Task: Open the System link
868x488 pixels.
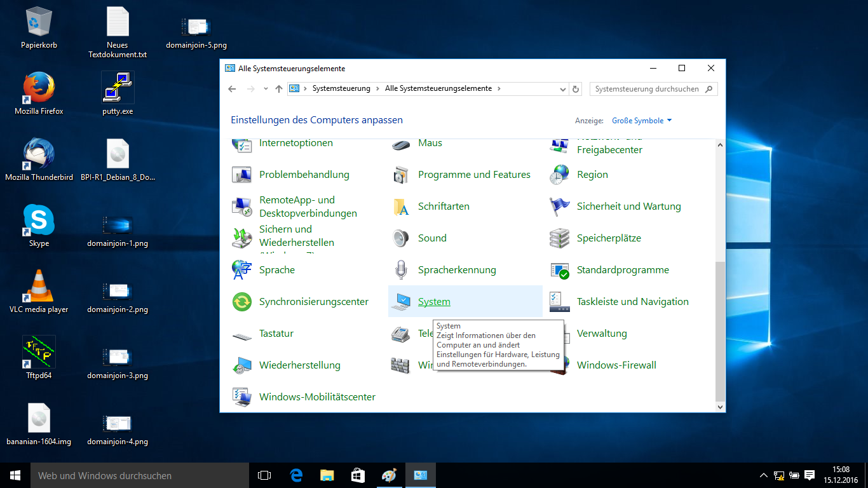Action: click(434, 302)
